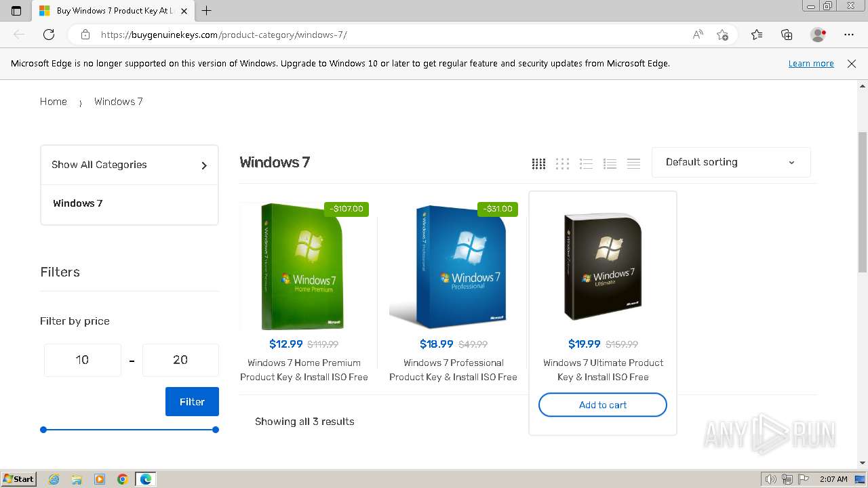Open Internet Explorer from taskbar

pyautogui.click(x=54, y=479)
